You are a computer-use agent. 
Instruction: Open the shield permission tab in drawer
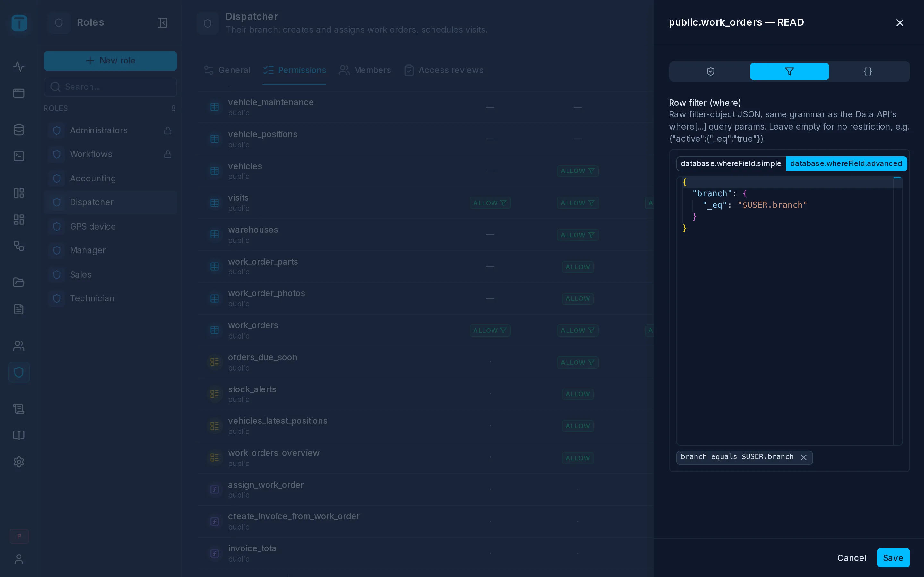coord(710,71)
